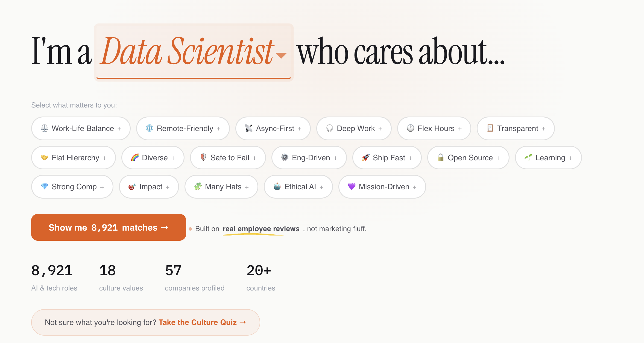Viewport: 644px width, 343px height.
Task: Click the Show me 8,921 matches button
Action: tap(109, 227)
